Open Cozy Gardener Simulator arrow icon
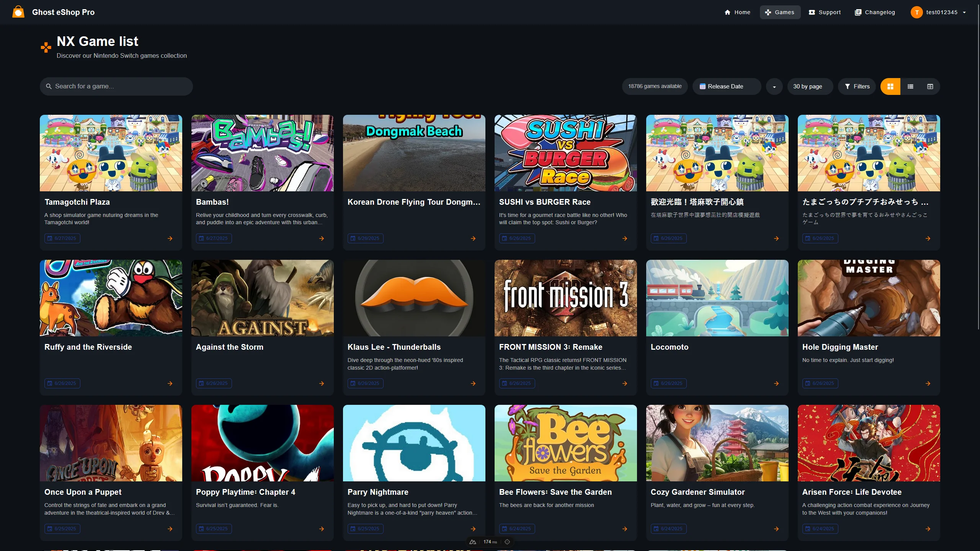Image resolution: width=980 pixels, height=551 pixels. click(x=776, y=529)
